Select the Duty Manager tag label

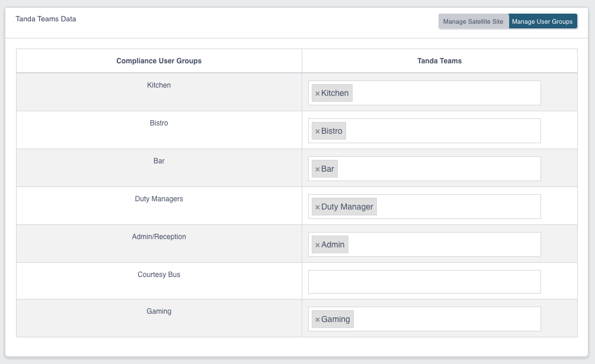347,207
